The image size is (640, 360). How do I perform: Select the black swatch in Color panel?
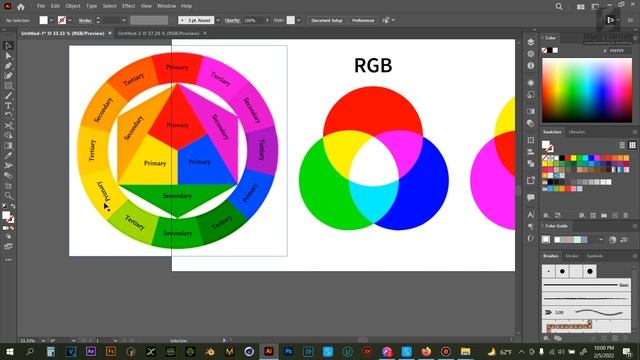point(550,51)
